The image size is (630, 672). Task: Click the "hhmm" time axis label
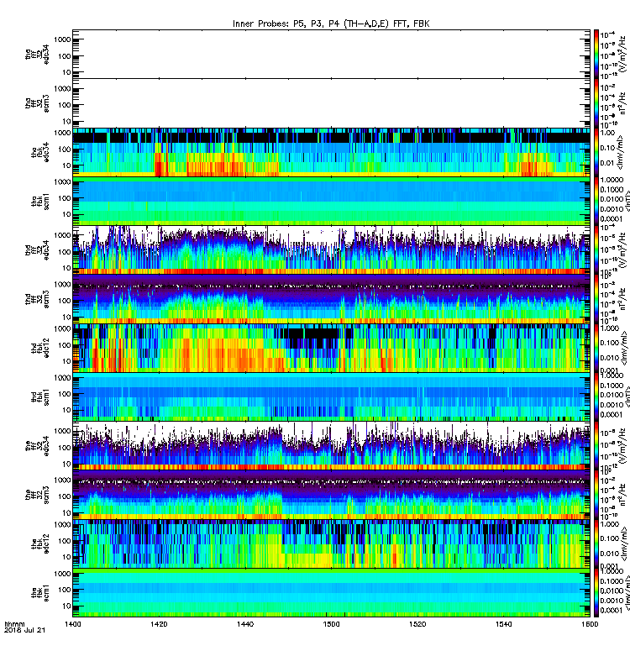point(14,624)
